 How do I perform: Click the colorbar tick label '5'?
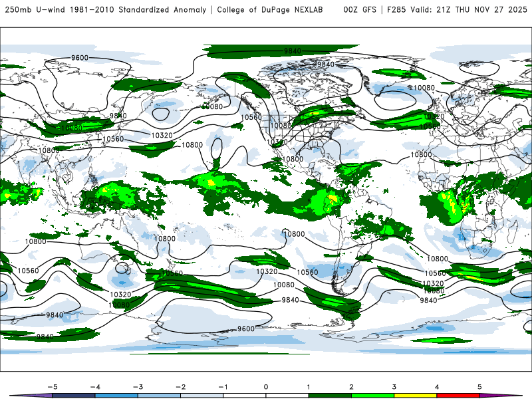tap(479, 387)
